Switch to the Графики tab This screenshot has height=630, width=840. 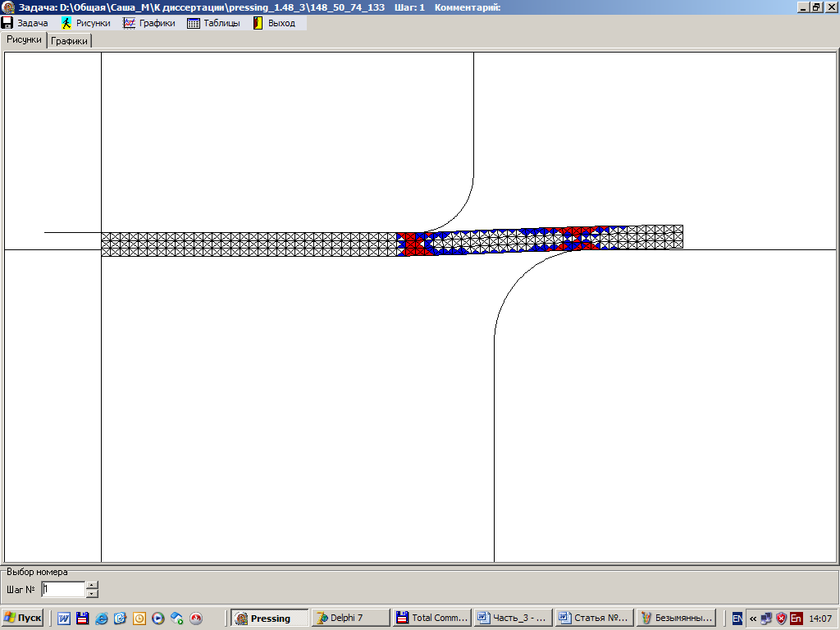point(70,41)
